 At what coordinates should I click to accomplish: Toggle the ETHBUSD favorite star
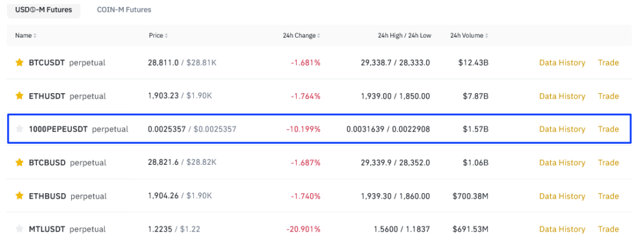click(x=19, y=196)
